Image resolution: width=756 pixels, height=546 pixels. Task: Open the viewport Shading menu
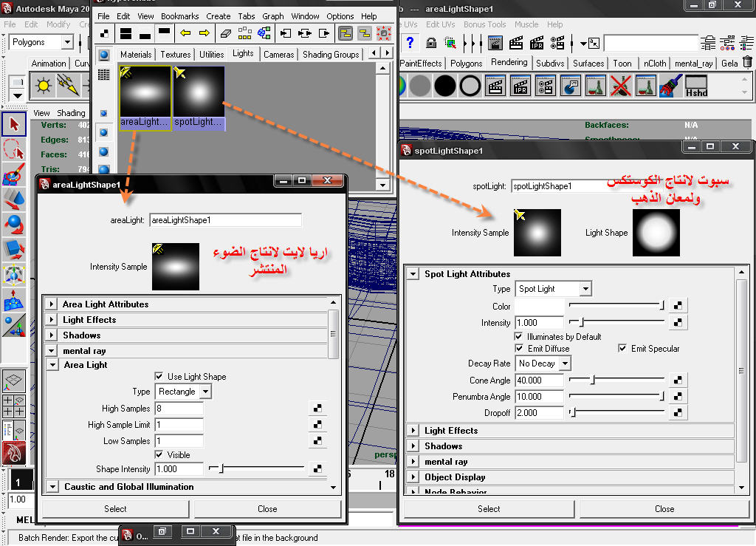tap(71, 113)
